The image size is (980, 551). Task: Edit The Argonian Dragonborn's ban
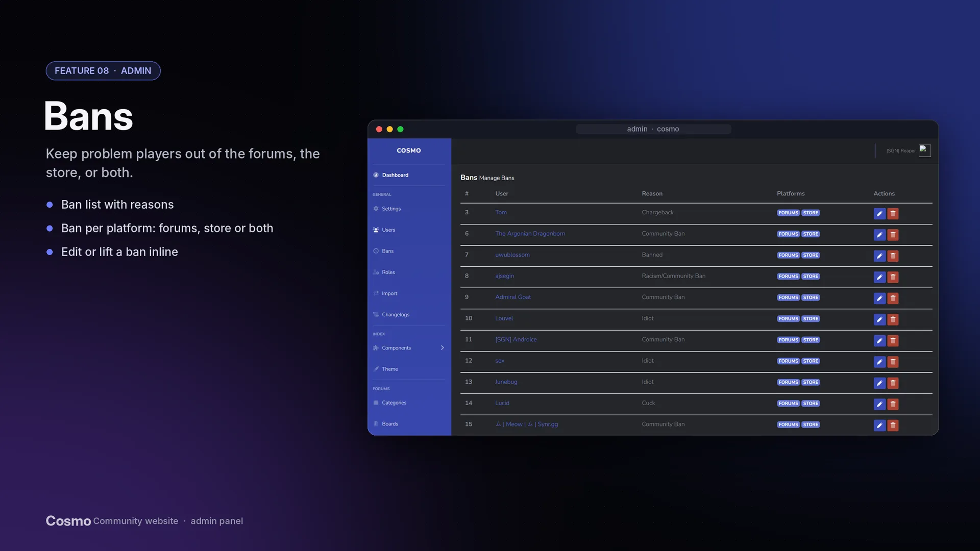(879, 235)
